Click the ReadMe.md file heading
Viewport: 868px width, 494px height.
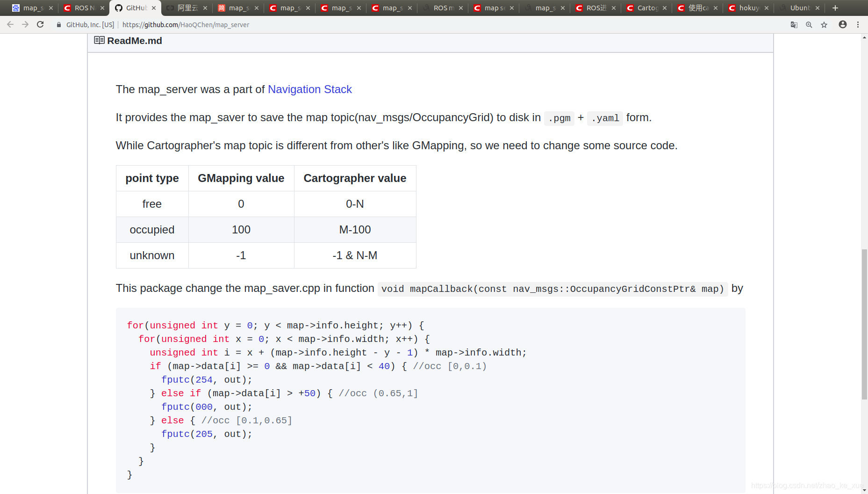[135, 41]
